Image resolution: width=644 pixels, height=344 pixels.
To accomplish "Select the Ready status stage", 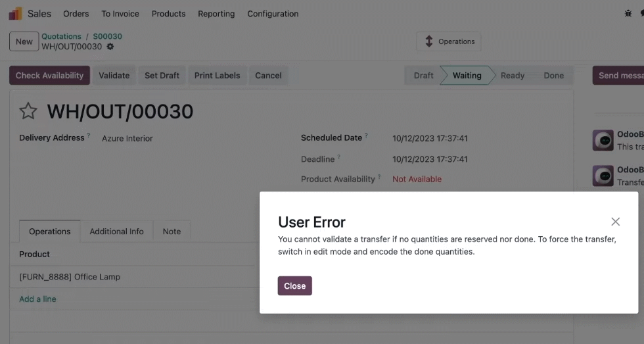I will pos(513,75).
